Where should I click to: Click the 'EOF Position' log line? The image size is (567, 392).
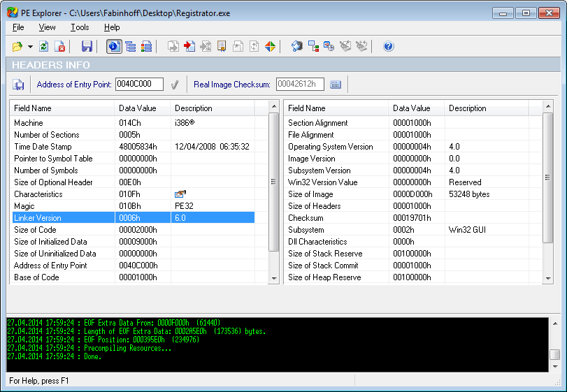[x=103, y=340]
